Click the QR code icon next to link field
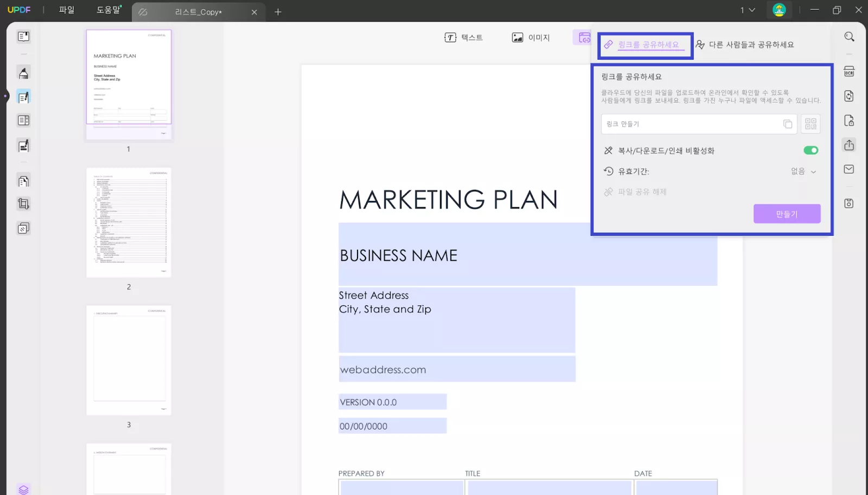The image size is (868, 495). [x=810, y=124]
